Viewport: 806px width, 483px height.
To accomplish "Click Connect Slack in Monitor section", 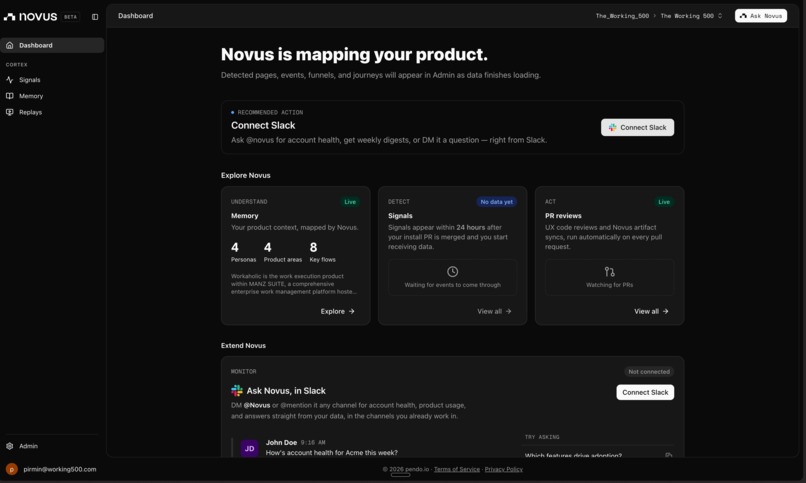I will (x=645, y=392).
